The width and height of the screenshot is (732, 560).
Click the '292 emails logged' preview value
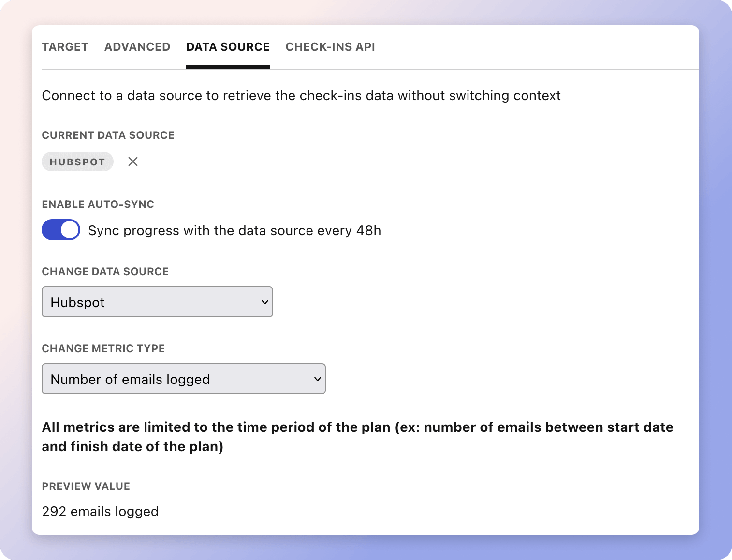(x=100, y=511)
